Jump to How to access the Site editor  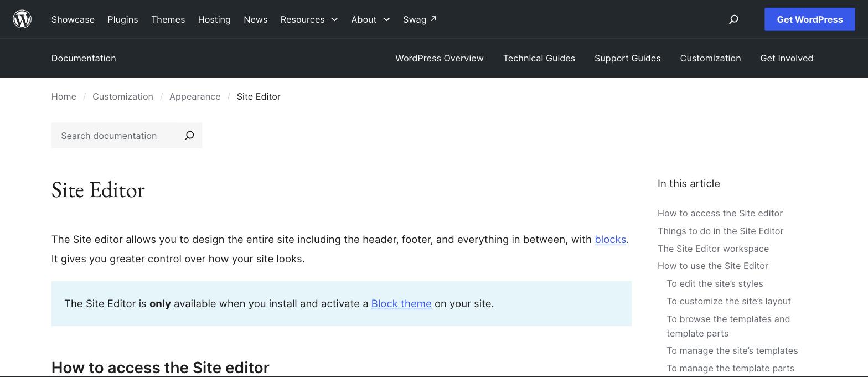click(x=720, y=213)
